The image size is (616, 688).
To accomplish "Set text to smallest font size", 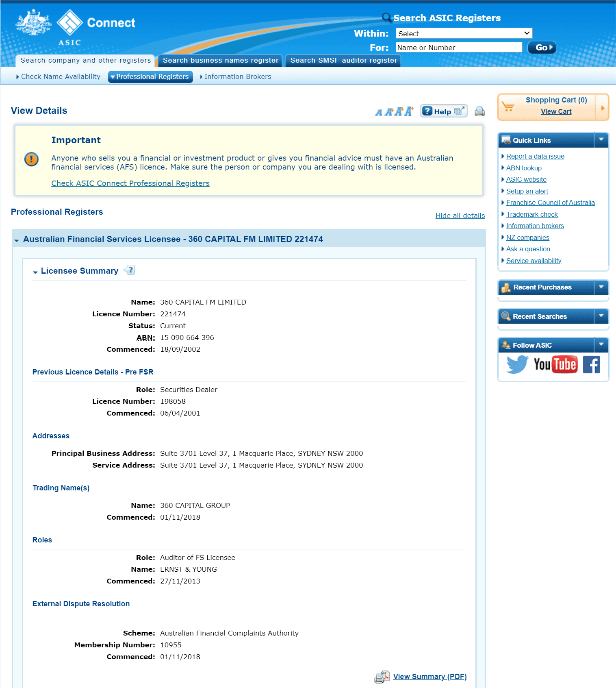I will pos(379,112).
